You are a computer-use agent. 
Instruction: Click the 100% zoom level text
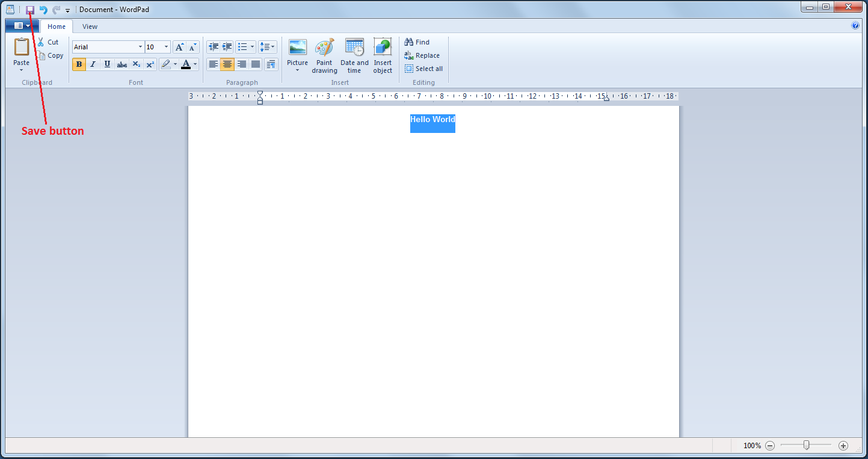click(x=752, y=446)
